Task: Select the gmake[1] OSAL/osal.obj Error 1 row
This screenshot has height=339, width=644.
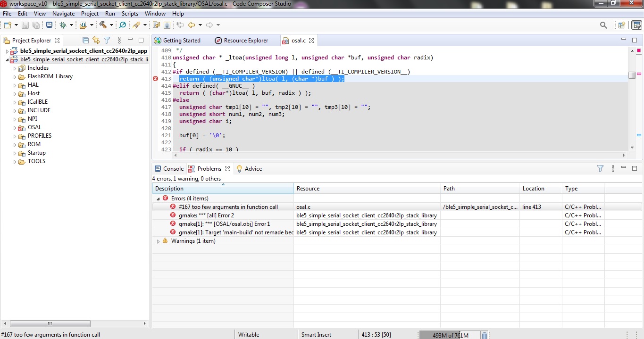Action: tap(225, 224)
